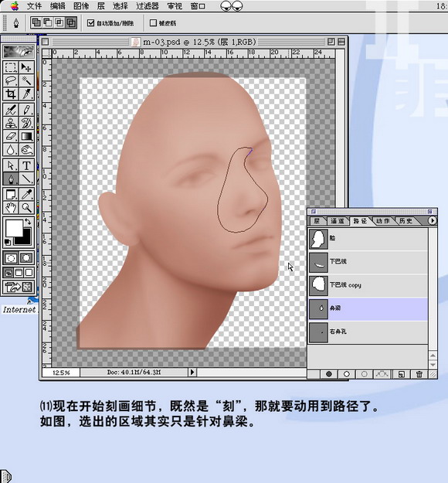
Task: Open the 编辑 menu
Action: click(x=58, y=6)
